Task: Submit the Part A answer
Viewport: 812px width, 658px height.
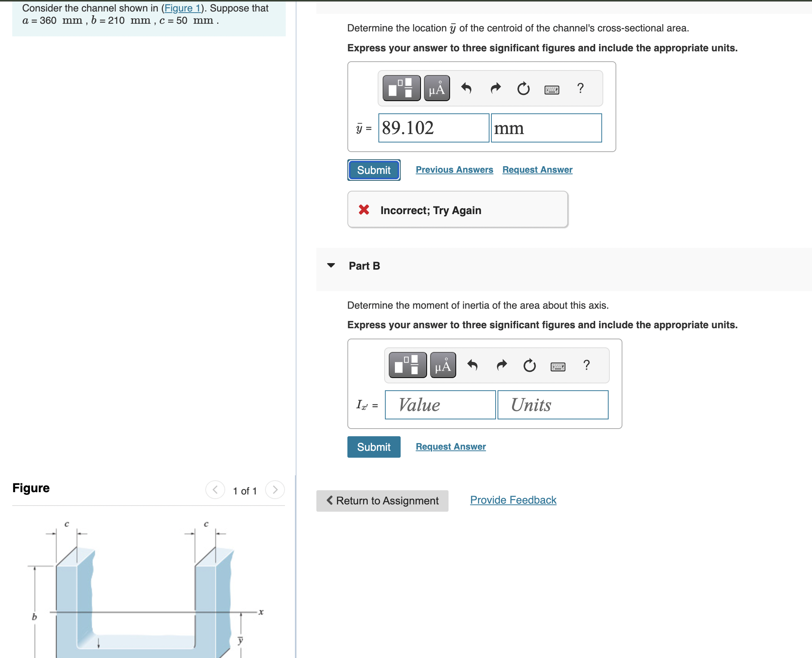Action: (x=374, y=170)
